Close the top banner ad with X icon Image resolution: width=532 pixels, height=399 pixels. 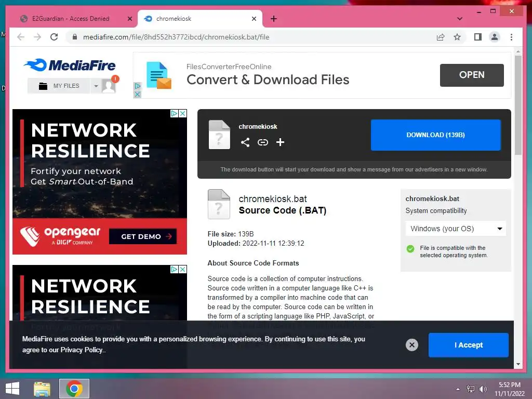pos(137,95)
